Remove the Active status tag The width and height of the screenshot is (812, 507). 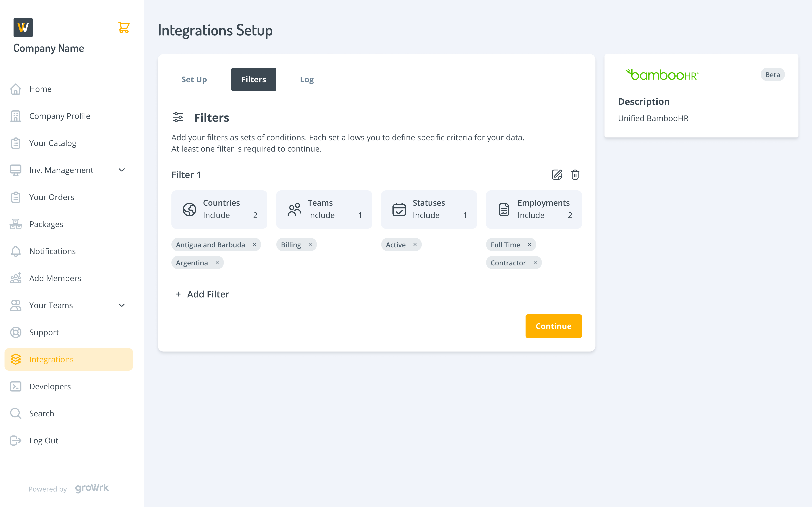pyautogui.click(x=415, y=244)
